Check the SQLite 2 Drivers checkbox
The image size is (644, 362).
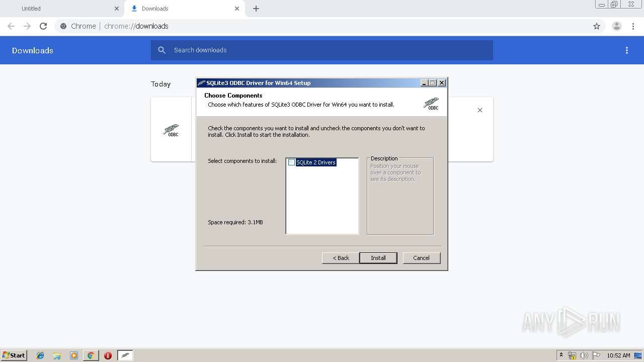click(291, 162)
